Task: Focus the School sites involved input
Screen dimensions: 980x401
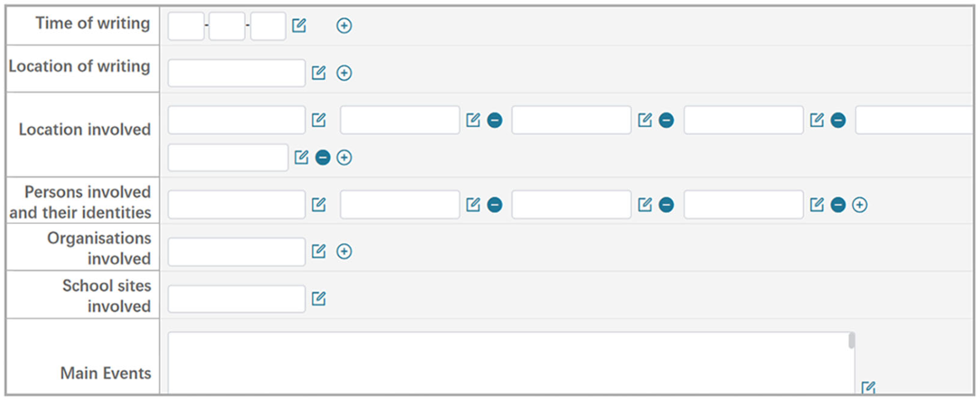Action: (236, 299)
